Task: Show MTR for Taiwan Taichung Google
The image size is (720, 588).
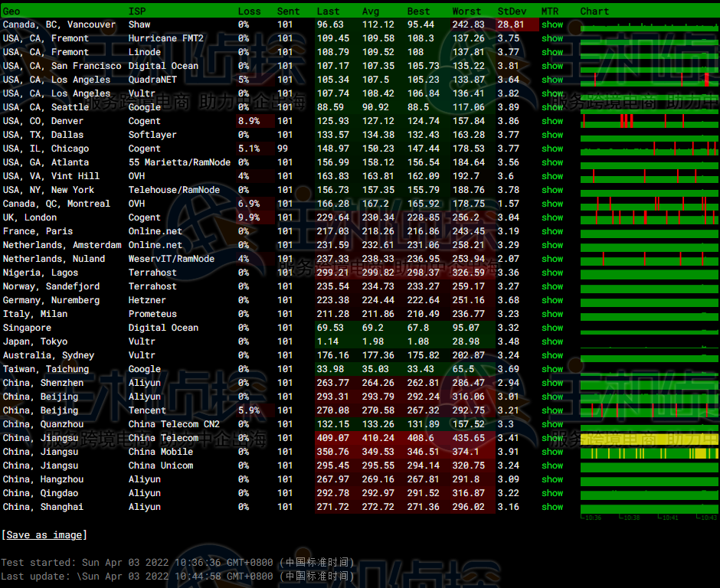Action: 551,369
